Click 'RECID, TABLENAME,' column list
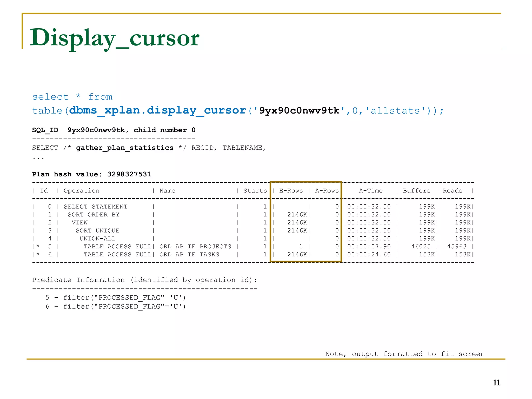This screenshot has height=399, width=532. coord(229,148)
